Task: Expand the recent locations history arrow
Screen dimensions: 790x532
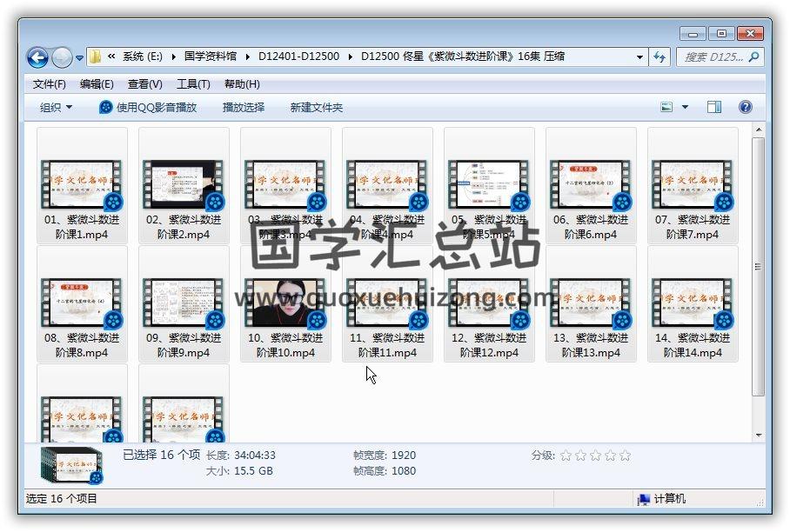Action: point(80,58)
